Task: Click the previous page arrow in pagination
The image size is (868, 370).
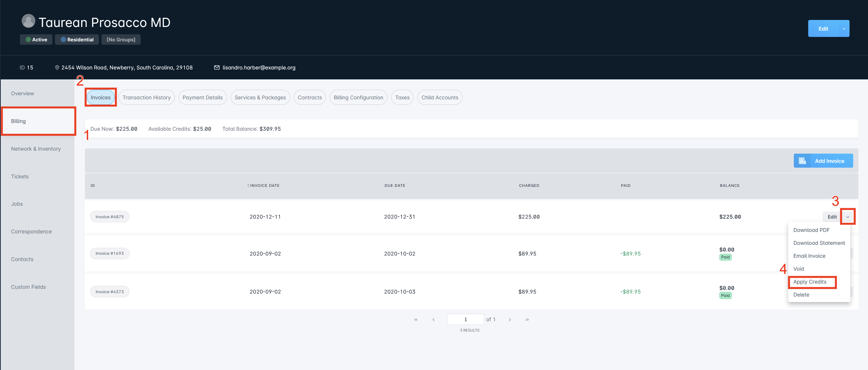Action: pyautogui.click(x=434, y=319)
